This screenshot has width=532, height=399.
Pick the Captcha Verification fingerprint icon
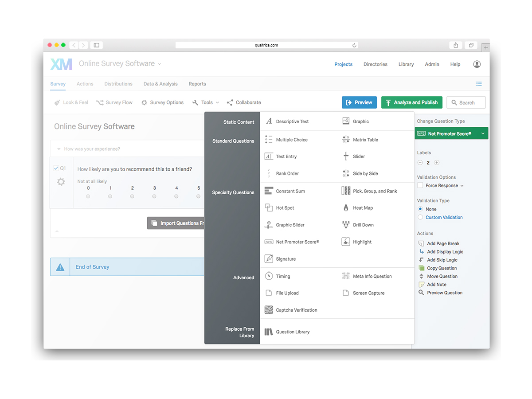[x=269, y=310]
